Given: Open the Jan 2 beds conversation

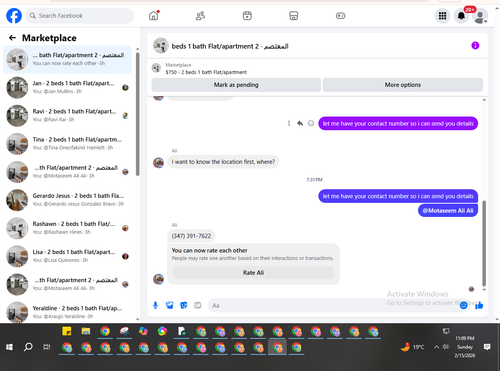Looking at the screenshot, I should (x=68, y=87).
